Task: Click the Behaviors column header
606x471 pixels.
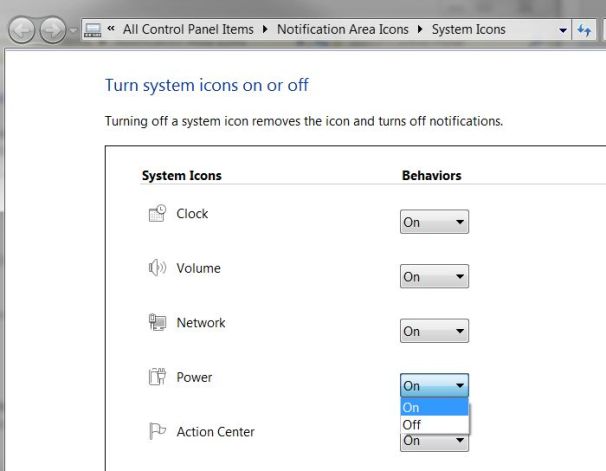Action: click(431, 175)
